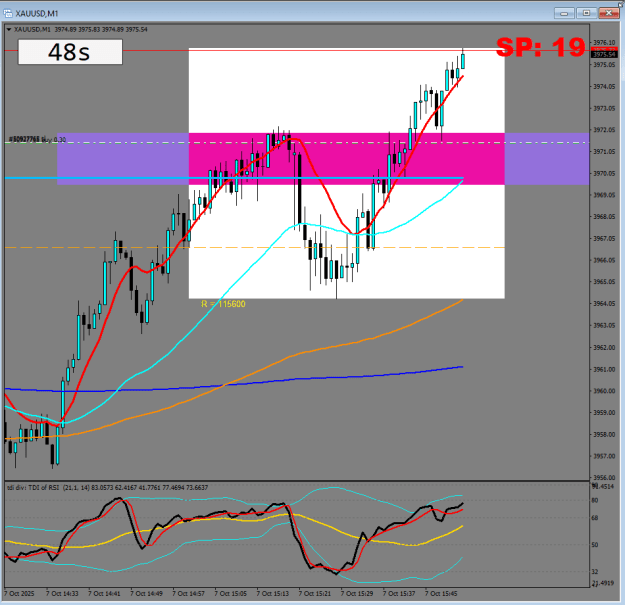Click the 7 Oct 15:45 time label
This screenshot has height=605, width=625.
click(441, 593)
